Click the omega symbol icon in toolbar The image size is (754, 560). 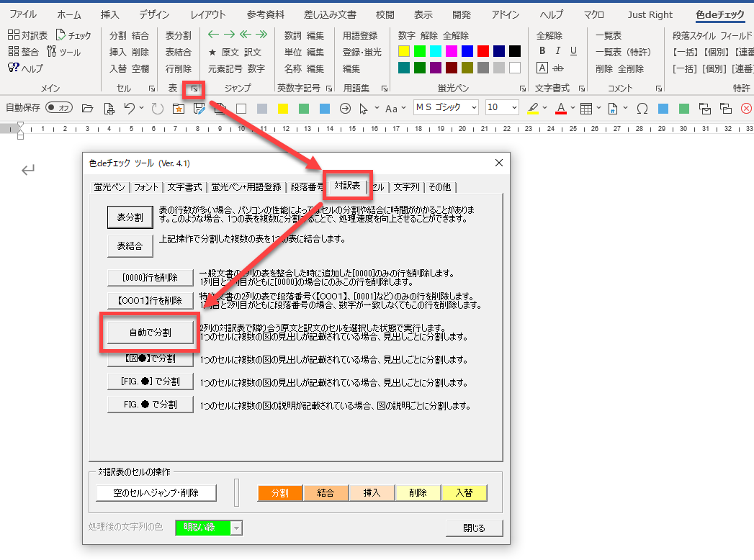[x=642, y=108]
